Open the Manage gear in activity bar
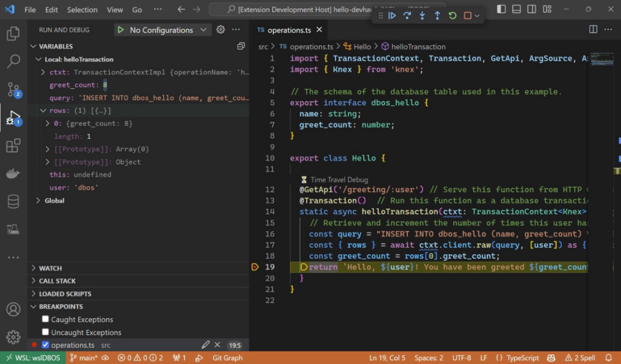Image resolution: width=621 pixels, height=364 pixels. click(13, 337)
